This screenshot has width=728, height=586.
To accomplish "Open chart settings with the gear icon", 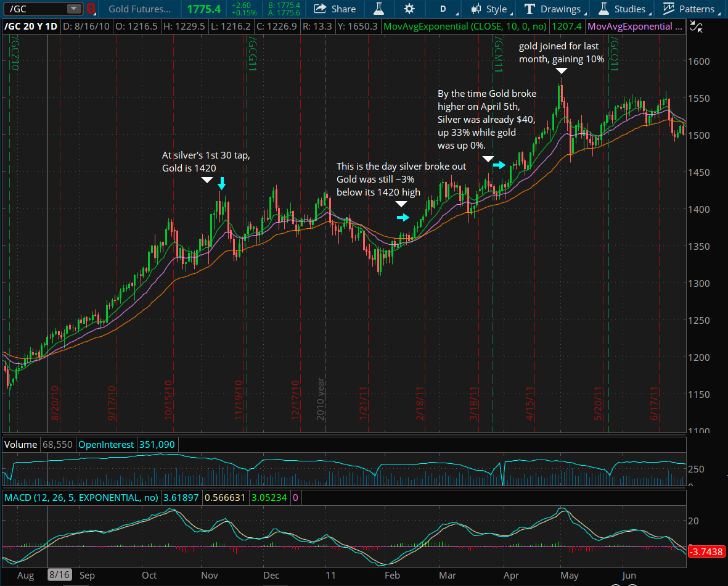I will pos(409,9).
